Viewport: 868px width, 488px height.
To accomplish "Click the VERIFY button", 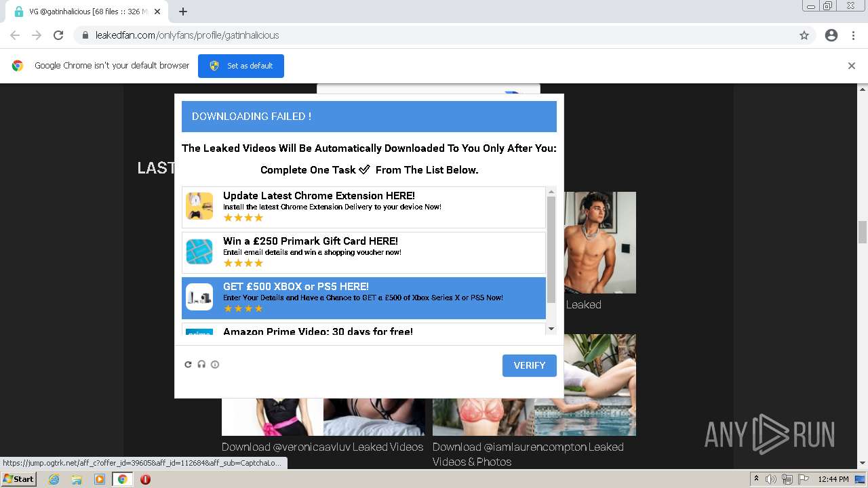I will click(530, 365).
